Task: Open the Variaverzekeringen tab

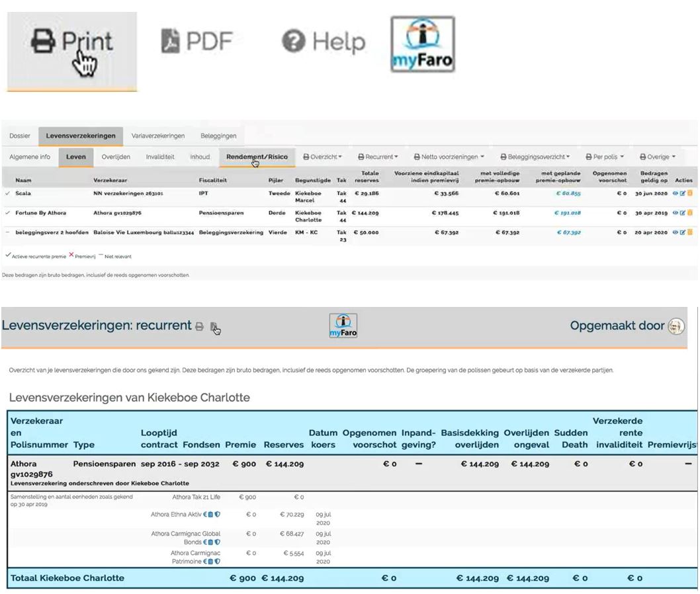Action: click(158, 136)
